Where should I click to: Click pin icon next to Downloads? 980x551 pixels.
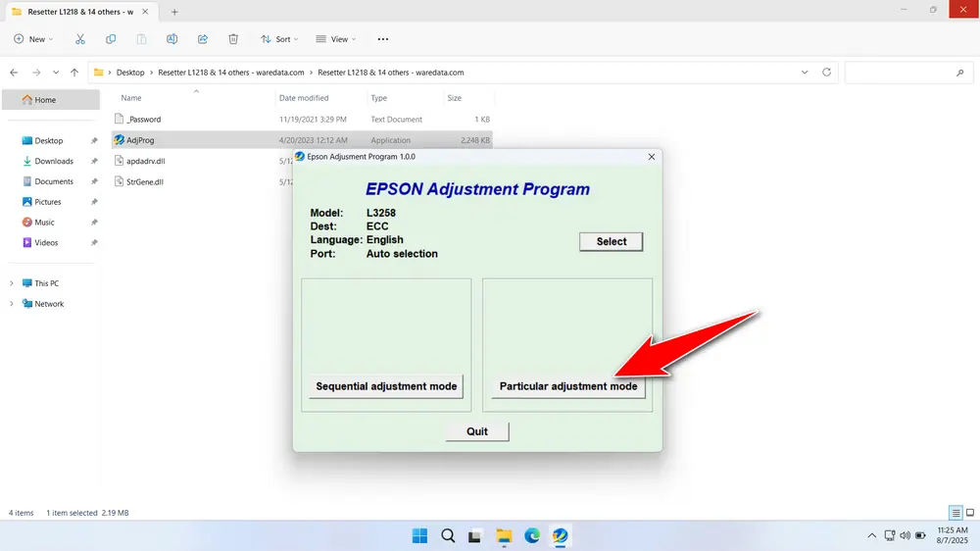point(94,162)
